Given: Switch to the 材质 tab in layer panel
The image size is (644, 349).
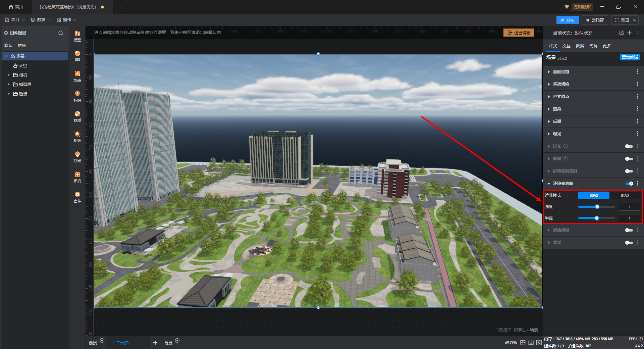Looking at the screenshot, I should [22, 46].
